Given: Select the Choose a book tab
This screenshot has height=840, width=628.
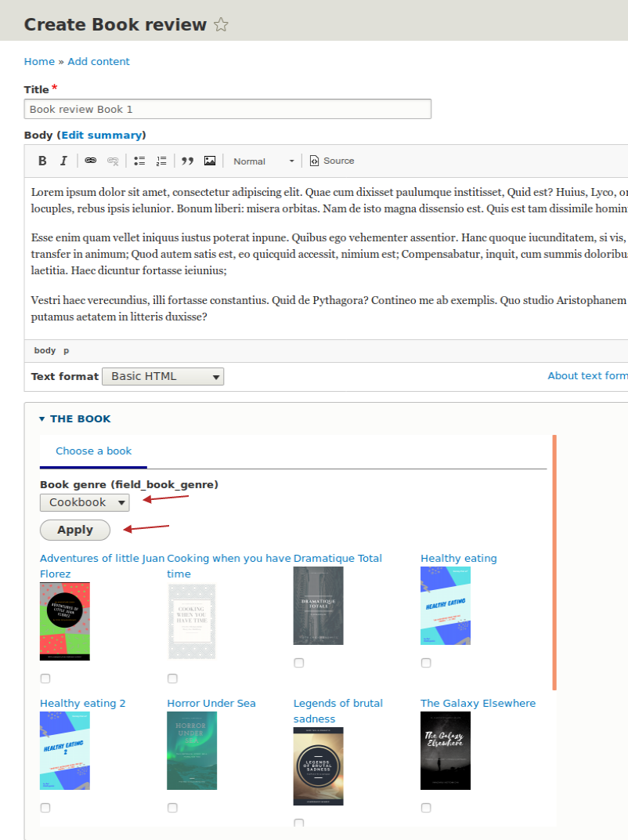Looking at the screenshot, I should (x=93, y=451).
